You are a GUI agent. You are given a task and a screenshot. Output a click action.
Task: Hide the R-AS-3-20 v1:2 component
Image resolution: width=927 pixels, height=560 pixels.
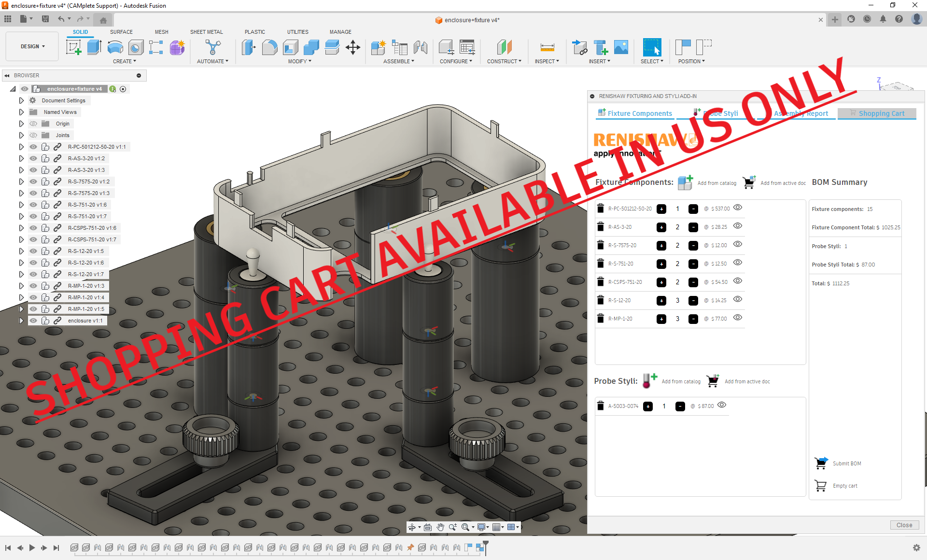(33, 158)
